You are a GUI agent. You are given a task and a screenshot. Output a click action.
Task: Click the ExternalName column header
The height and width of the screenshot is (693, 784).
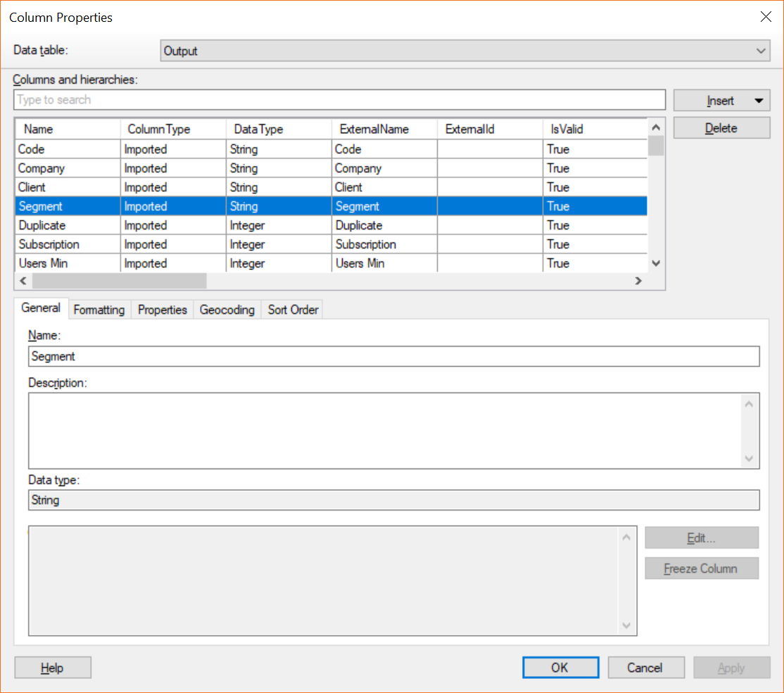click(x=384, y=129)
